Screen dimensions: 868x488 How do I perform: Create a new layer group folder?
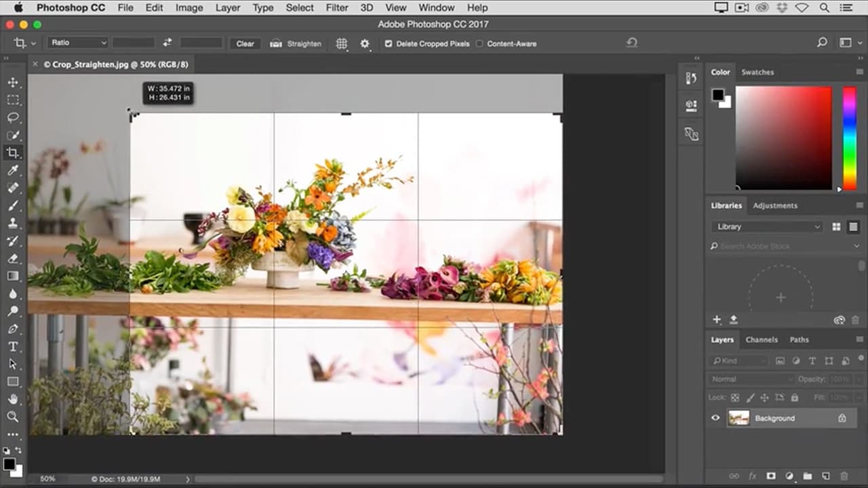click(808, 476)
